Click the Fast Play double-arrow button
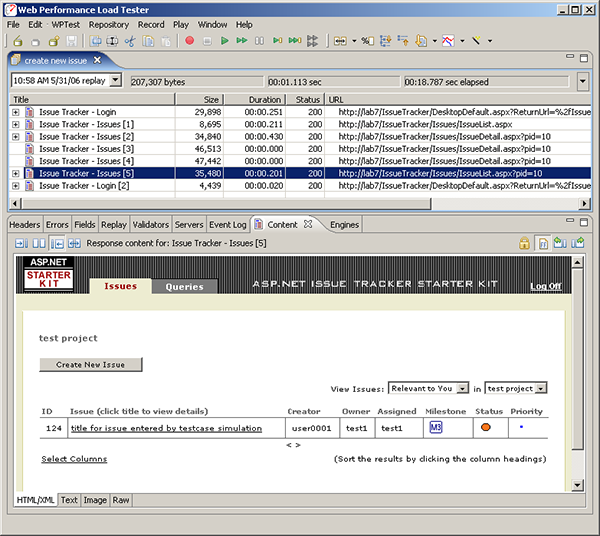The width and height of the screenshot is (600, 536). [242, 41]
